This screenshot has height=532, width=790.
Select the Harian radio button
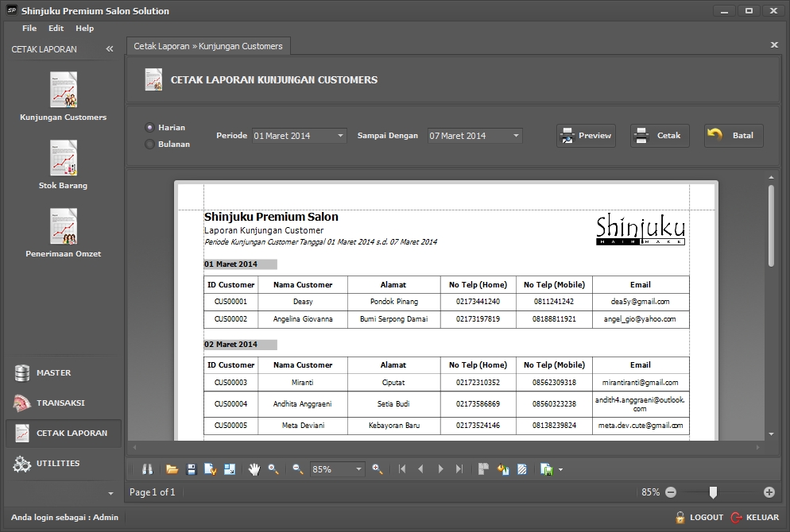(149, 127)
